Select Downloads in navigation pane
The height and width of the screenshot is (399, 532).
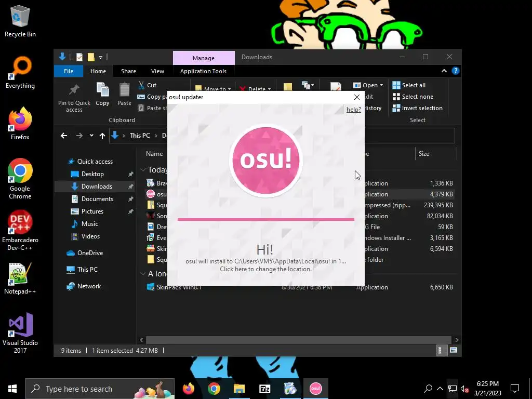95,187
